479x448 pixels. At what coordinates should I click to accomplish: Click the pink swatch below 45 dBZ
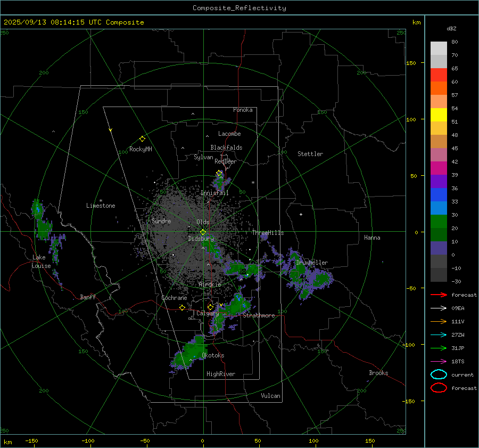[439, 155]
